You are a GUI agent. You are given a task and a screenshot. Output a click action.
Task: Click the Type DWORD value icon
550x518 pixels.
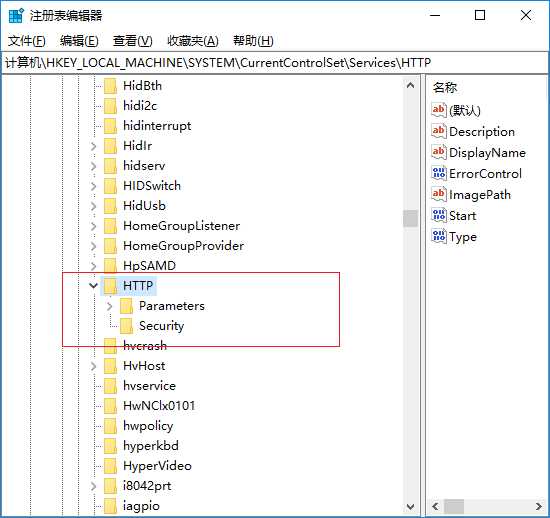click(x=439, y=236)
